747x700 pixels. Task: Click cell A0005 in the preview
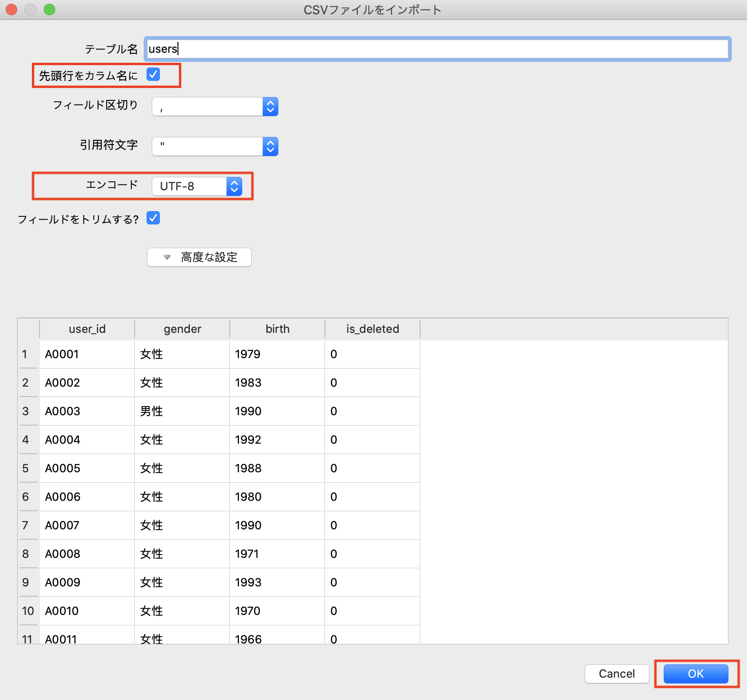coord(87,468)
